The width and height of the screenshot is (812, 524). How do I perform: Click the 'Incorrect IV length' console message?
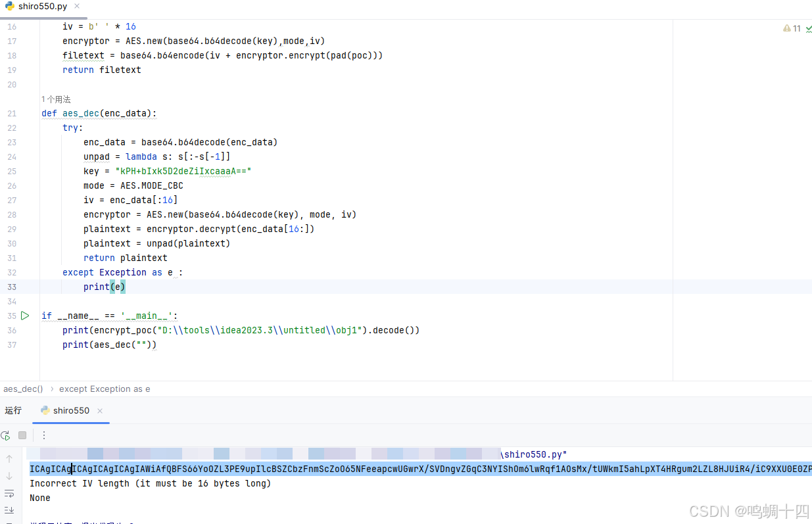click(150, 483)
